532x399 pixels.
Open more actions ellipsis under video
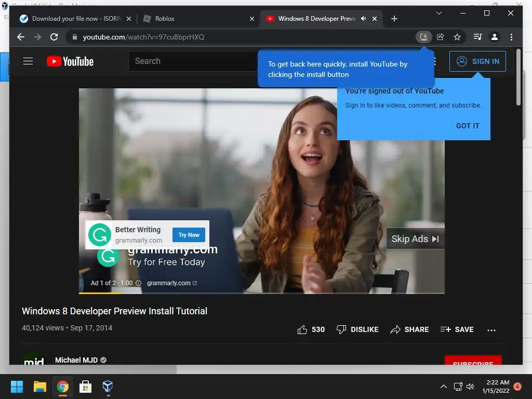491,330
